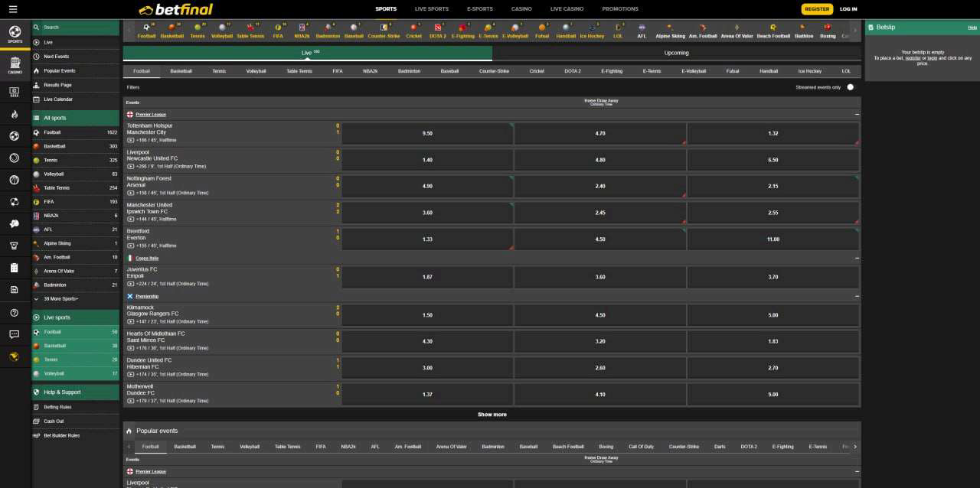The height and width of the screenshot is (488, 980).
Task: Open the question mark help icon
Action: pyautogui.click(x=15, y=313)
